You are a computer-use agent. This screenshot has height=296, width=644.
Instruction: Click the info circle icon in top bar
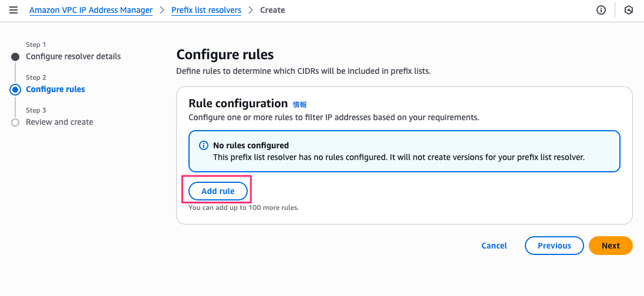601,10
